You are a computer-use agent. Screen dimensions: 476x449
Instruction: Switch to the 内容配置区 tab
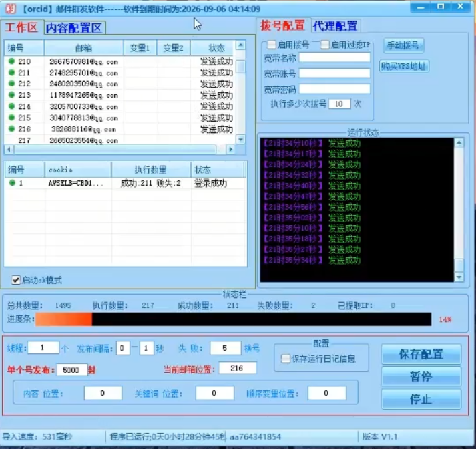click(74, 28)
